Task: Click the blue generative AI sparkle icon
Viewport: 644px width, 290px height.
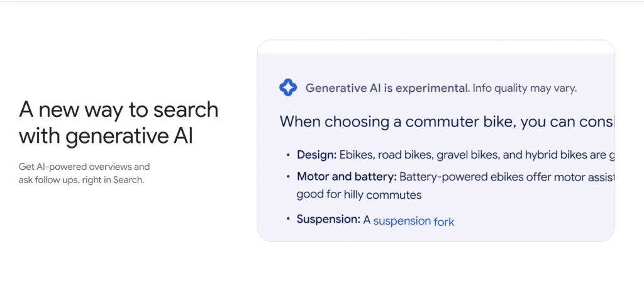Action: pyautogui.click(x=288, y=87)
